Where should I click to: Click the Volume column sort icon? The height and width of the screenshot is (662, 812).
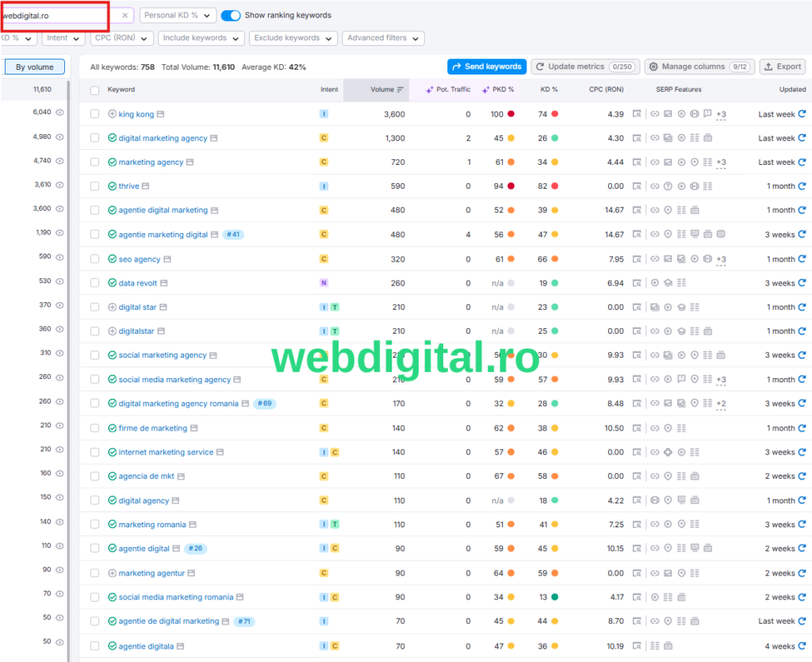tap(400, 90)
